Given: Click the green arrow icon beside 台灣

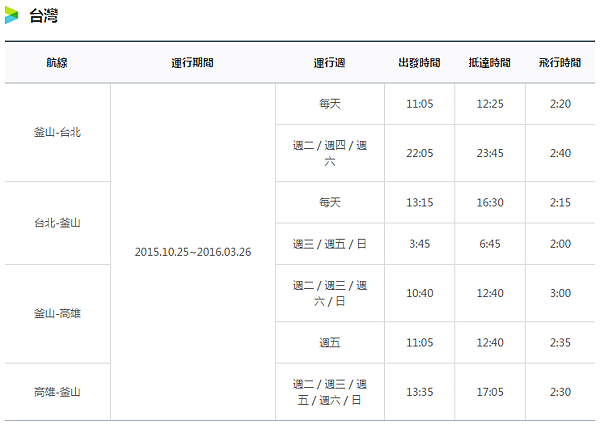Looking at the screenshot, I should 13,15.
